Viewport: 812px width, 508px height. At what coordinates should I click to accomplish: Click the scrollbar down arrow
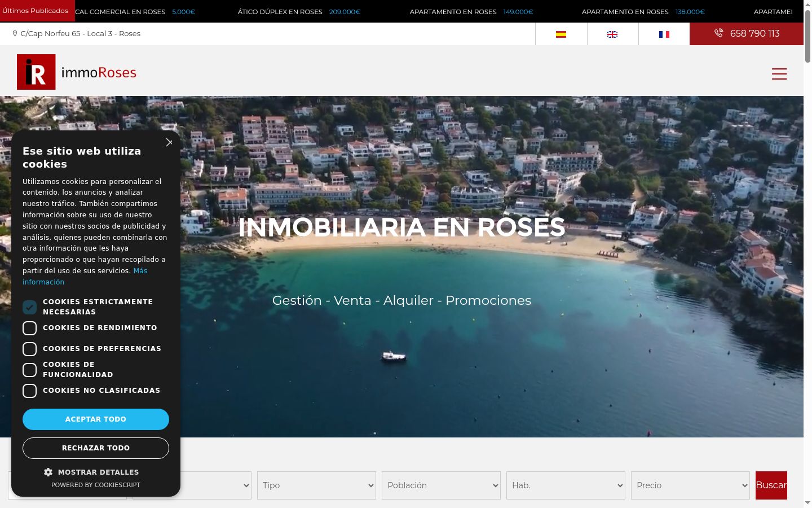click(x=807, y=503)
